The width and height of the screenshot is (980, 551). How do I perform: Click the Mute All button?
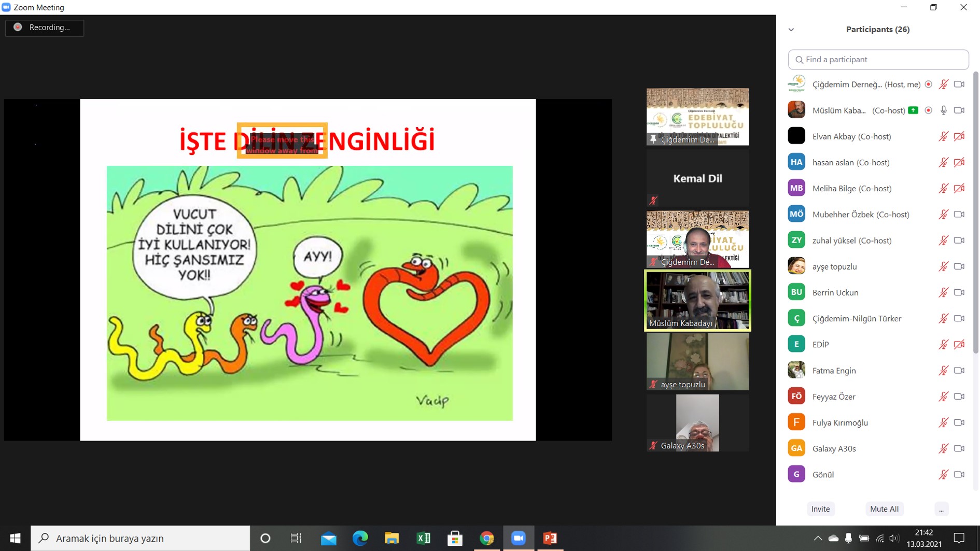[x=884, y=509]
